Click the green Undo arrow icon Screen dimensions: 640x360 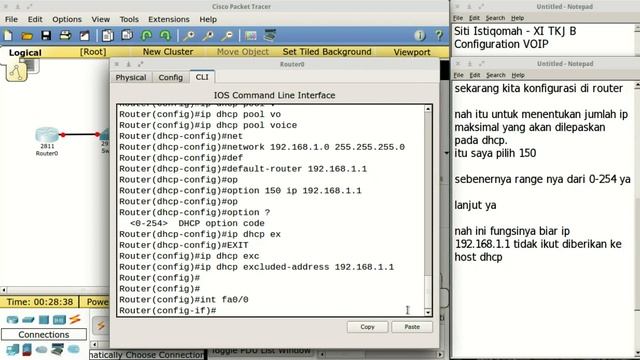coord(146,36)
